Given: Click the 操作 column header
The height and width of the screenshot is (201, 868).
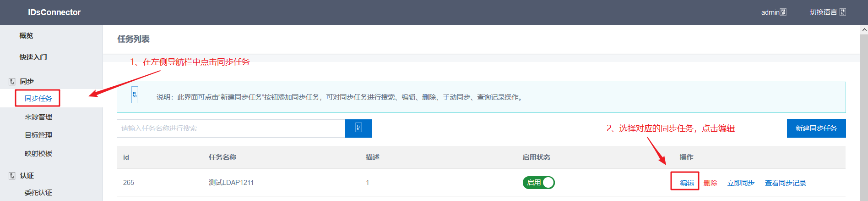Looking at the screenshot, I should point(686,157).
